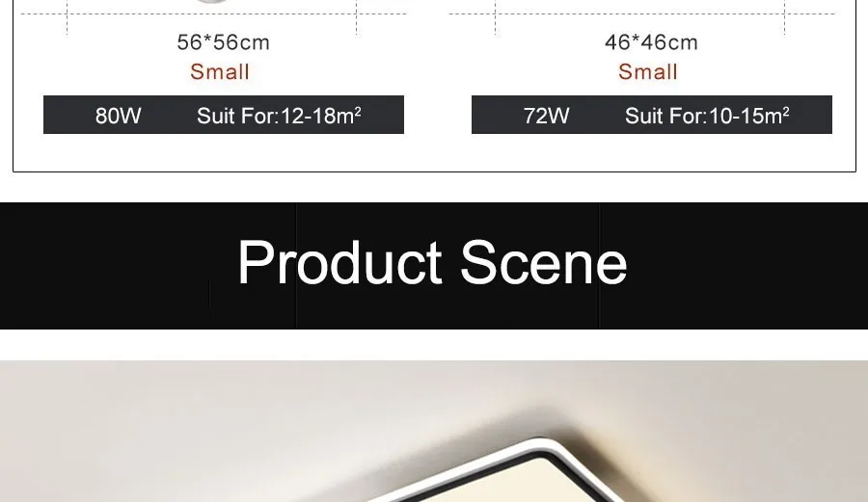Viewport: 868px width, 502px height.
Task: Click the Suit For:10-15m² text
Action: [x=707, y=116]
